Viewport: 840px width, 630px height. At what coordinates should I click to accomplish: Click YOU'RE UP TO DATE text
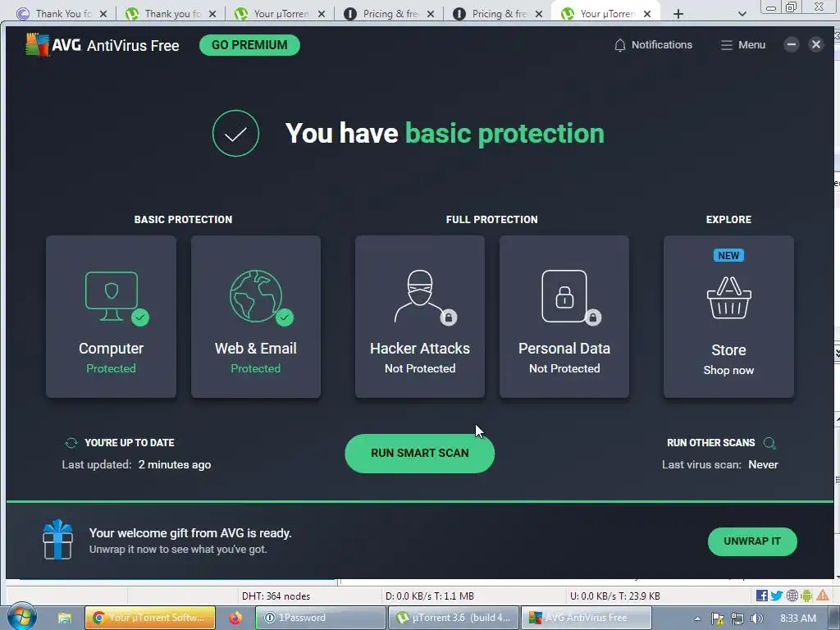coord(130,443)
